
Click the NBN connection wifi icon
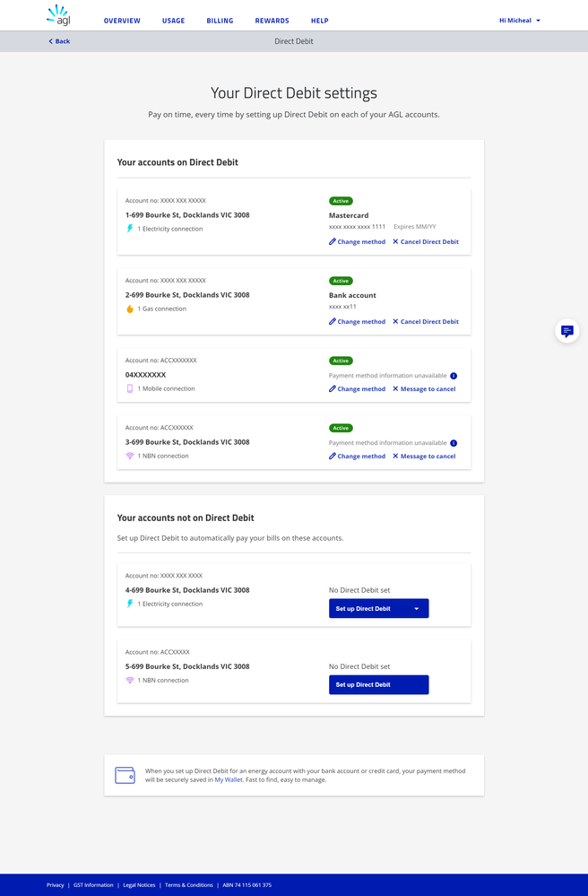click(x=130, y=456)
